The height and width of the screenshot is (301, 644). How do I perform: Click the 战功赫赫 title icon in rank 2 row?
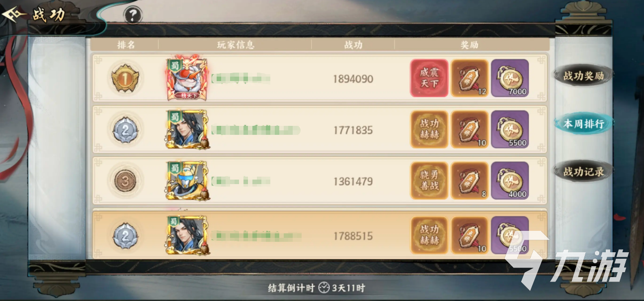click(x=429, y=130)
